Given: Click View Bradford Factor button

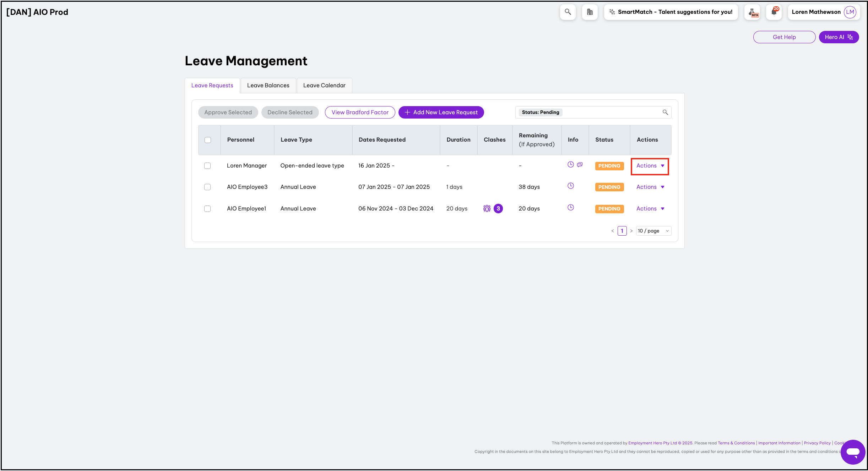Looking at the screenshot, I should pyautogui.click(x=360, y=113).
